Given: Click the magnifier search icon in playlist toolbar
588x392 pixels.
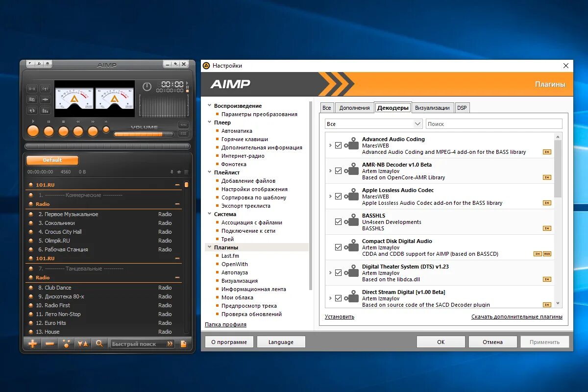Looking at the screenshot, I should (99, 343).
